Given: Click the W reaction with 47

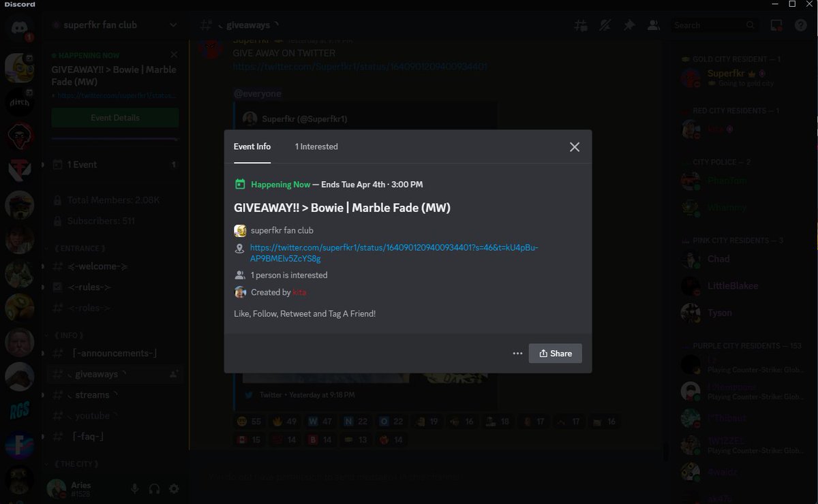Looking at the screenshot, I should click(x=320, y=422).
